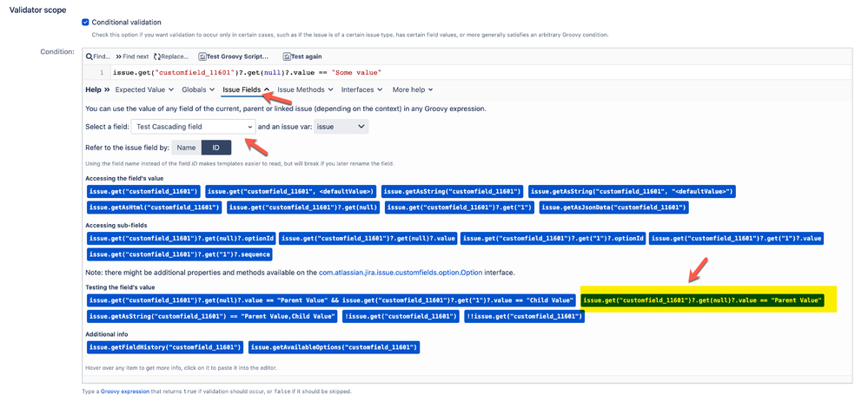Image resolution: width=868 pixels, height=395 pixels.
Task: Click the Test again button
Action: point(302,56)
